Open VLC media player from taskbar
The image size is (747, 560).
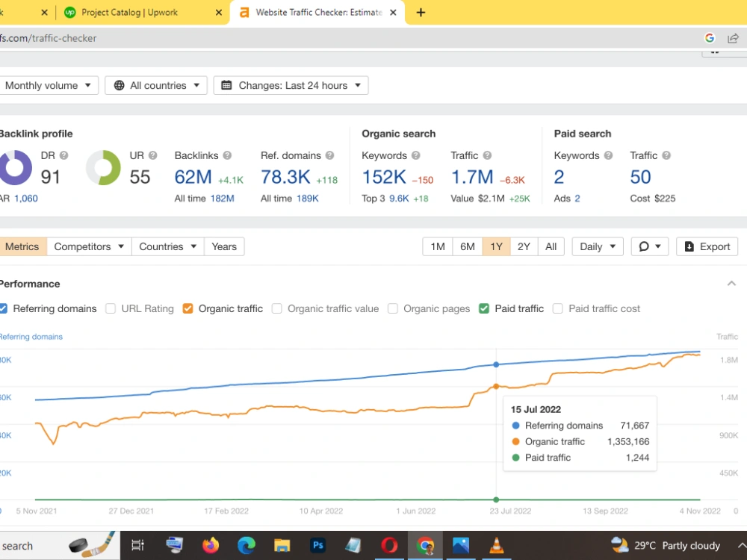[x=497, y=545]
